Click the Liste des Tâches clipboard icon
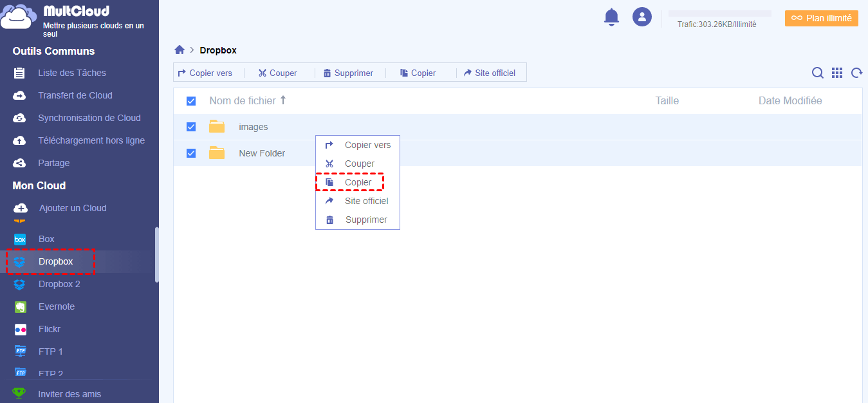This screenshot has height=403, width=868. pyautogui.click(x=19, y=73)
